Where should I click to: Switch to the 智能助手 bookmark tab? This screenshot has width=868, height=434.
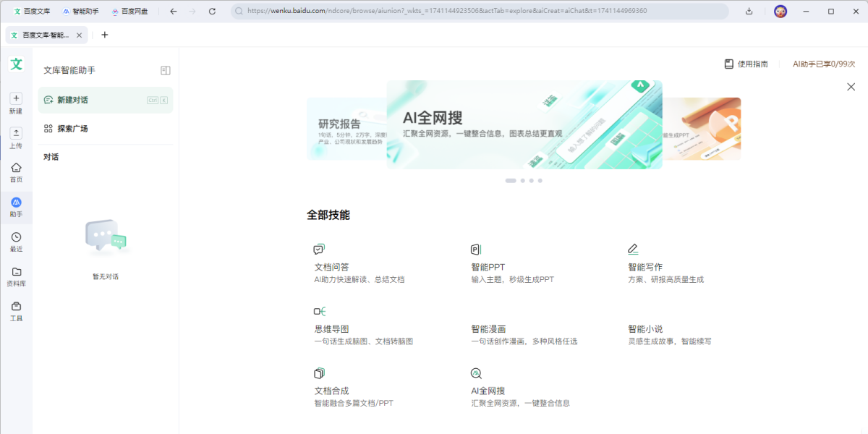pos(80,11)
